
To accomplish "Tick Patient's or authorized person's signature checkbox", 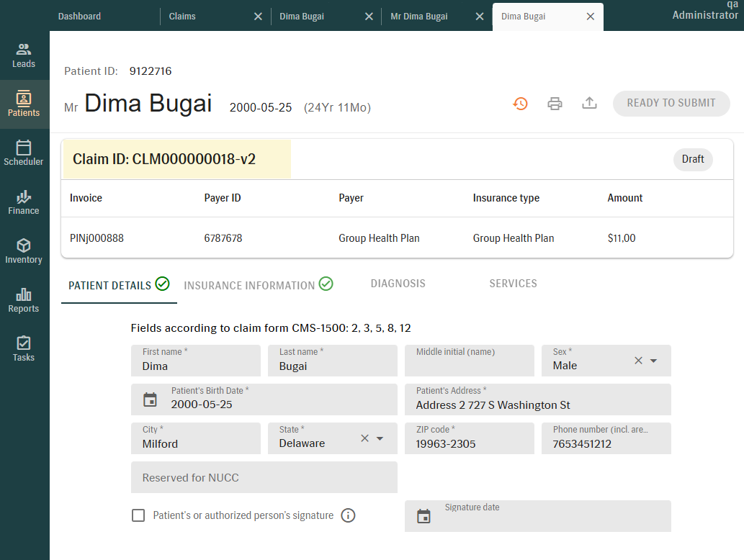I will point(138,515).
